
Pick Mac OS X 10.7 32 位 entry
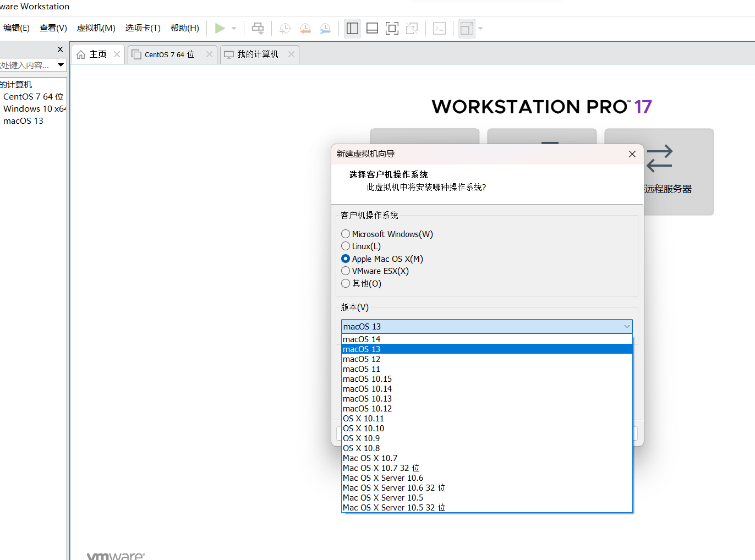(x=487, y=468)
